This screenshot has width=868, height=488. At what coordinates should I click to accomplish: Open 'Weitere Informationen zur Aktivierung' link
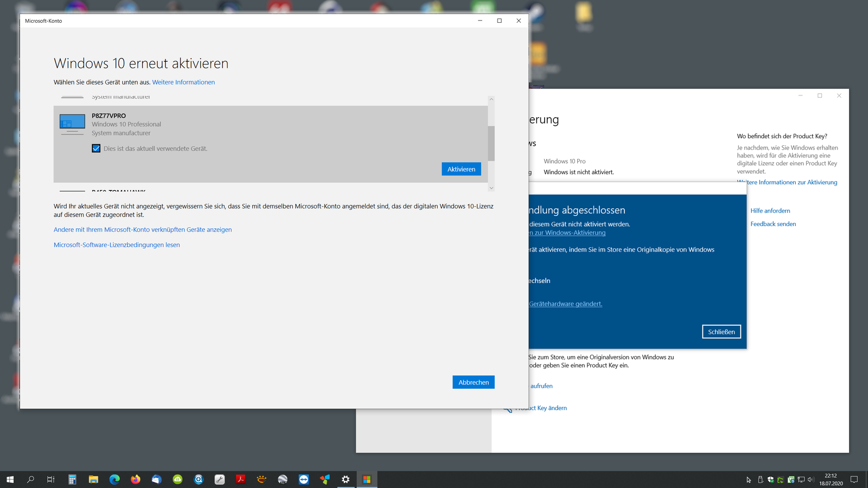787,183
